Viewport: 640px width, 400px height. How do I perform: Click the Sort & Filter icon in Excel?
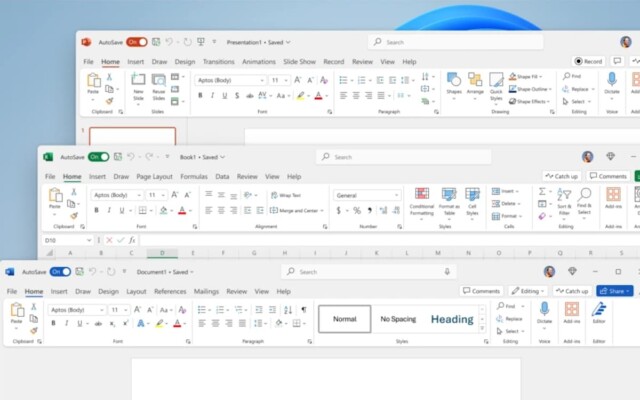564,202
